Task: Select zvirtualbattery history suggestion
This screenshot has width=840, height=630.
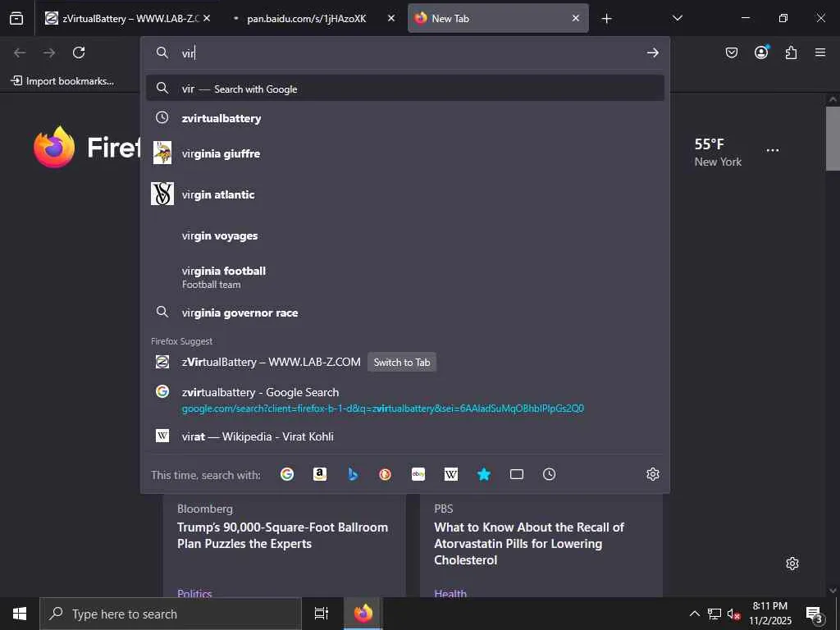Action: pos(405,118)
